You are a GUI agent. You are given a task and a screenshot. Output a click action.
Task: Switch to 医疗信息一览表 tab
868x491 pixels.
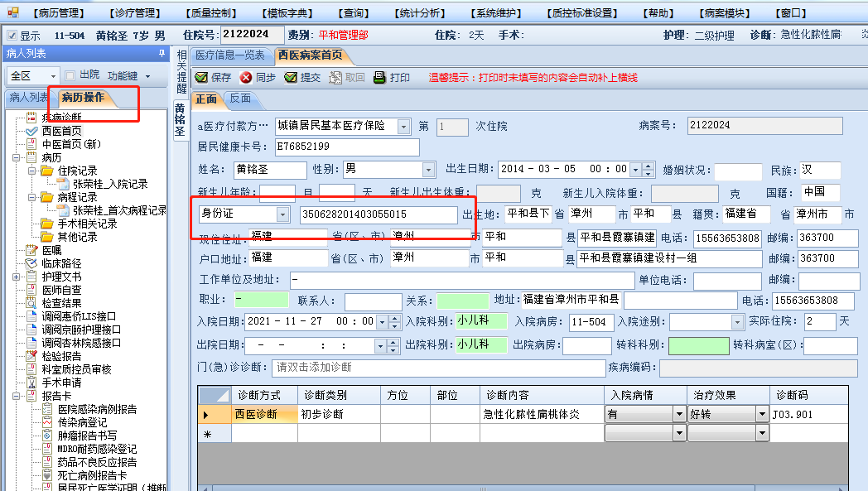pyautogui.click(x=230, y=55)
